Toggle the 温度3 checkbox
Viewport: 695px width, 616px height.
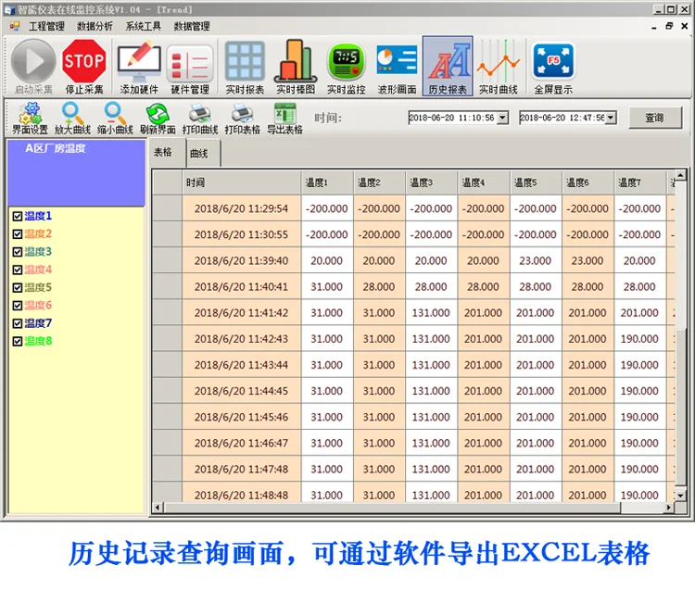(x=18, y=252)
